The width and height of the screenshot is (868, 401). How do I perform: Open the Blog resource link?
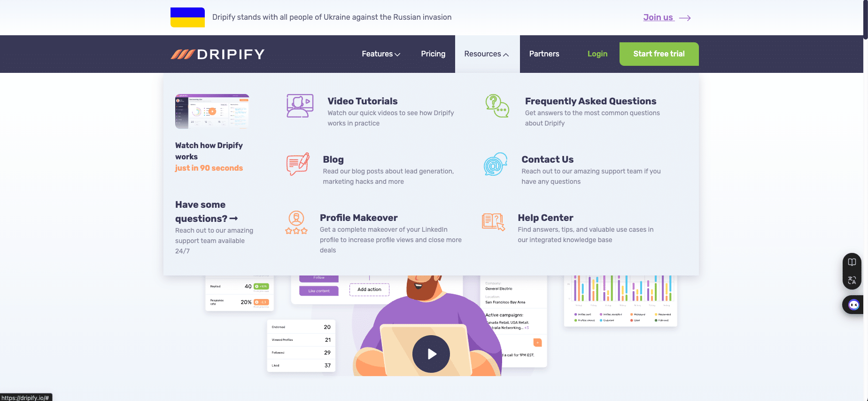point(333,159)
